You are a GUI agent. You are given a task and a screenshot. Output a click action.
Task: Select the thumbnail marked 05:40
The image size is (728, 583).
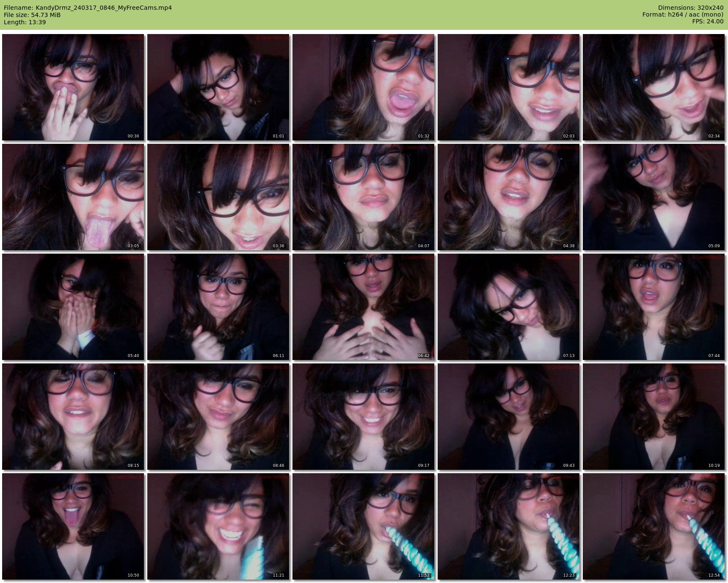pyautogui.click(x=73, y=307)
